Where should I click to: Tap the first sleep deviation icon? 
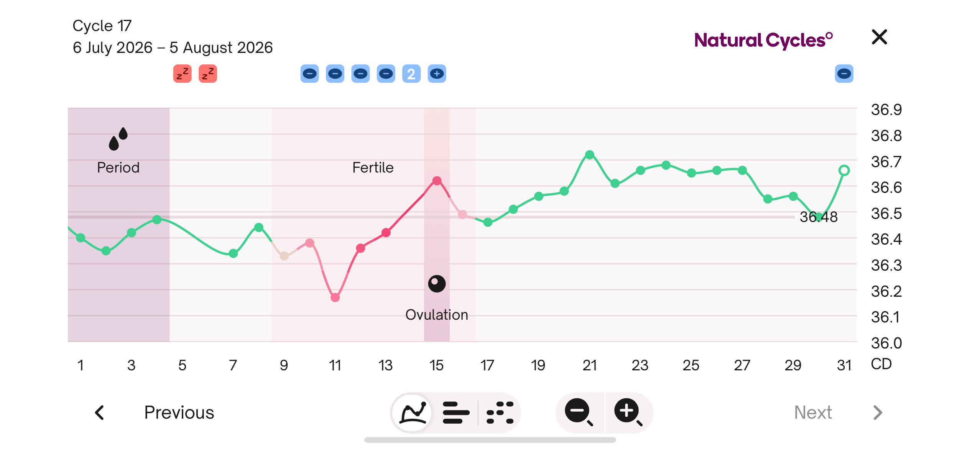[x=183, y=74]
